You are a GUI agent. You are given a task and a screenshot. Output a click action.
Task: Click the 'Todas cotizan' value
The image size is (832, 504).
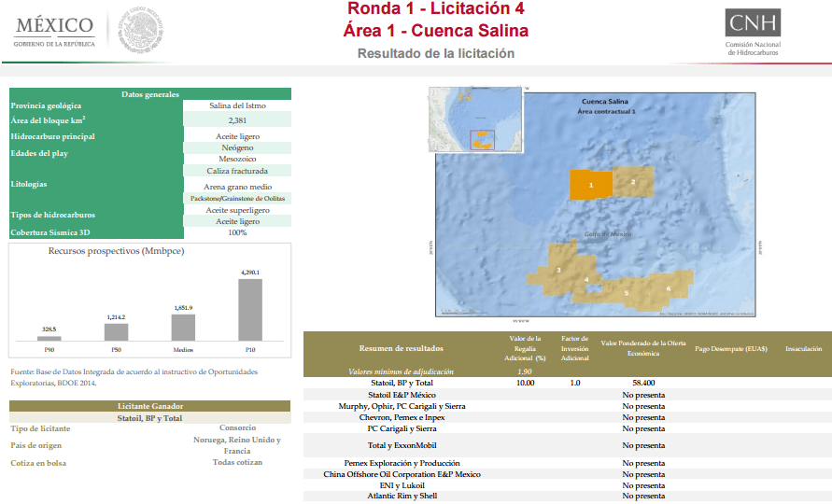[237, 462]
